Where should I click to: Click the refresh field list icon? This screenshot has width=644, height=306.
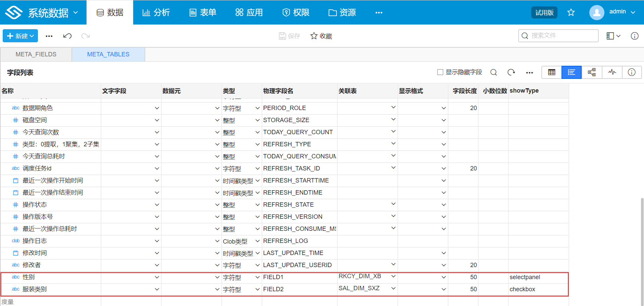pos(511,72)
